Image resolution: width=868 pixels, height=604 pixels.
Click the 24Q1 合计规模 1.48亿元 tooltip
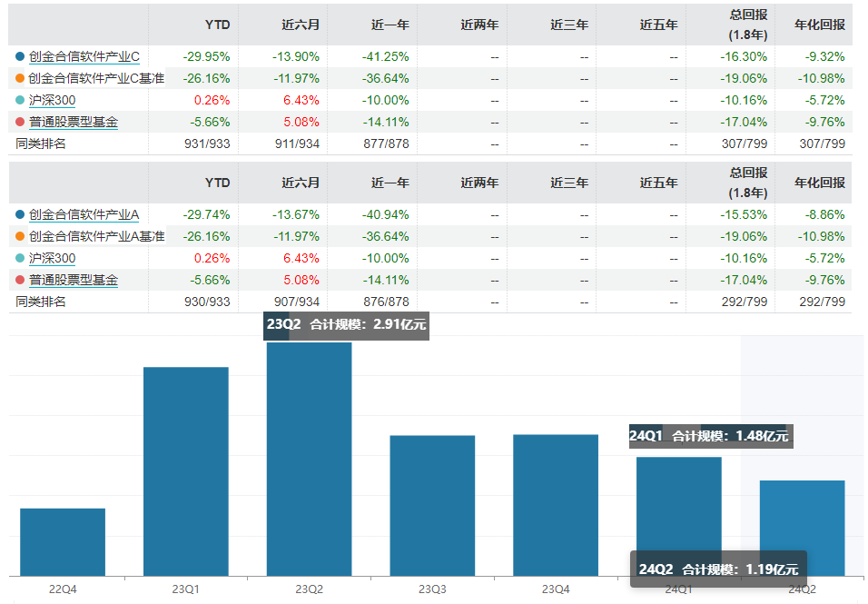coord(711,436)
